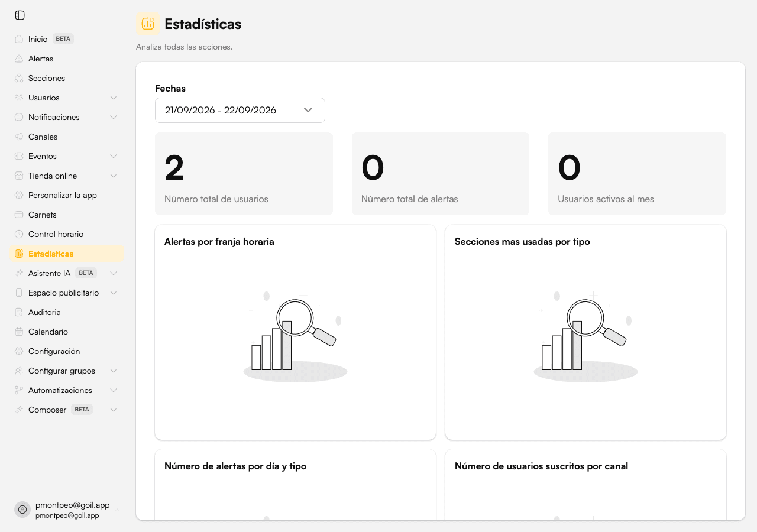Click the BETA badge next to Composer
The width and height of the screenshot is (757, 532).
[82, 410]
